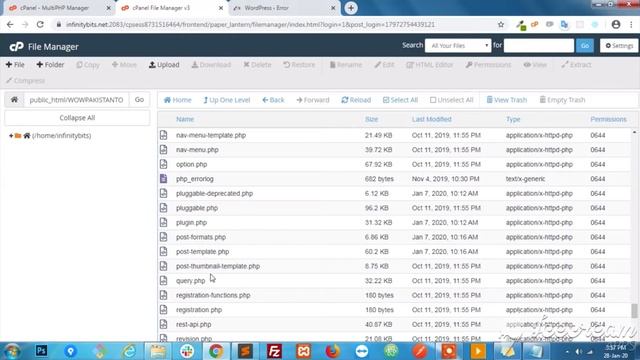Click the file list scrollbar thumb
640x360 pixels.
pyautogui.click(x=634, y=311)
